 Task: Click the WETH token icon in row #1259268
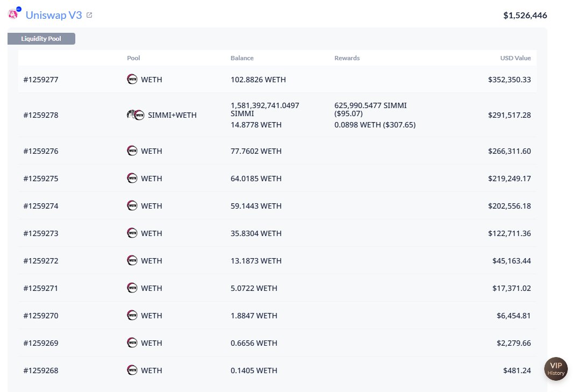coord(132,370)
